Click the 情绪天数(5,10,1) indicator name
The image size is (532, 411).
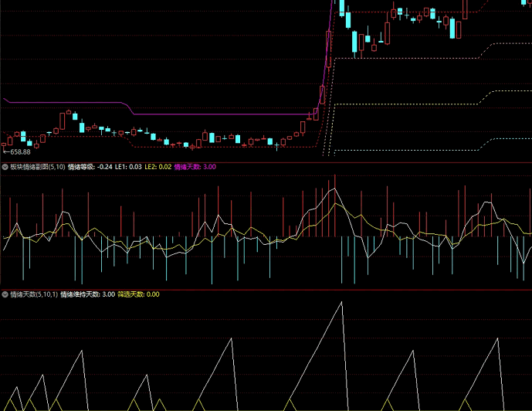(x=34, y=294)
